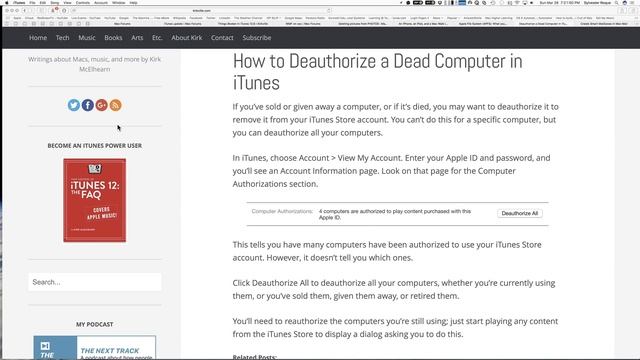Open the About Kirk page link

(x=187, y=38)
